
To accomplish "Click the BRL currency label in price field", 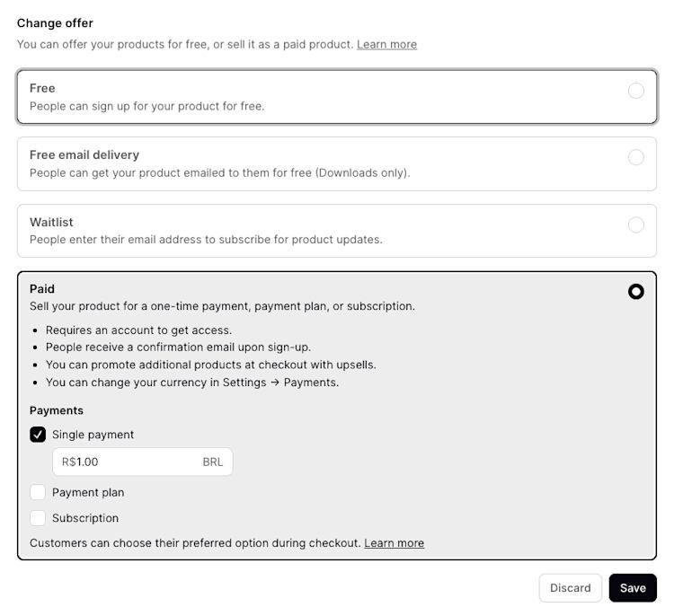I will pyautogui.click(x=212, y=462).
